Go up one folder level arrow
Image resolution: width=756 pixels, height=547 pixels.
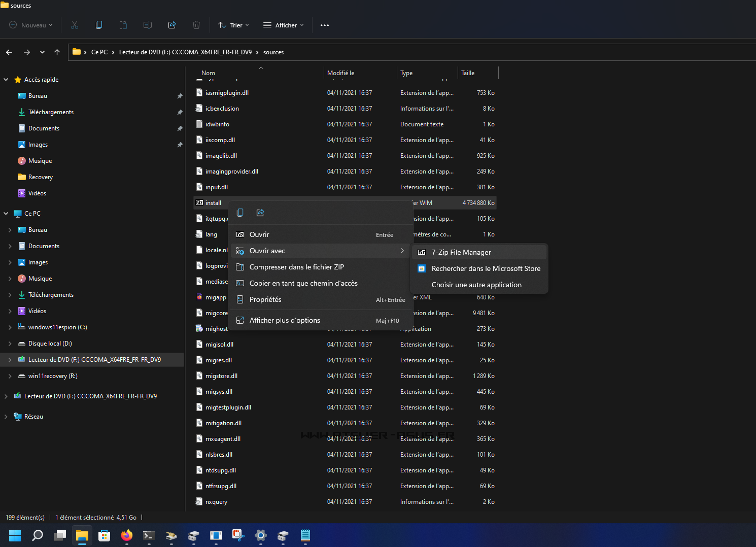click(x=57, y=52)
